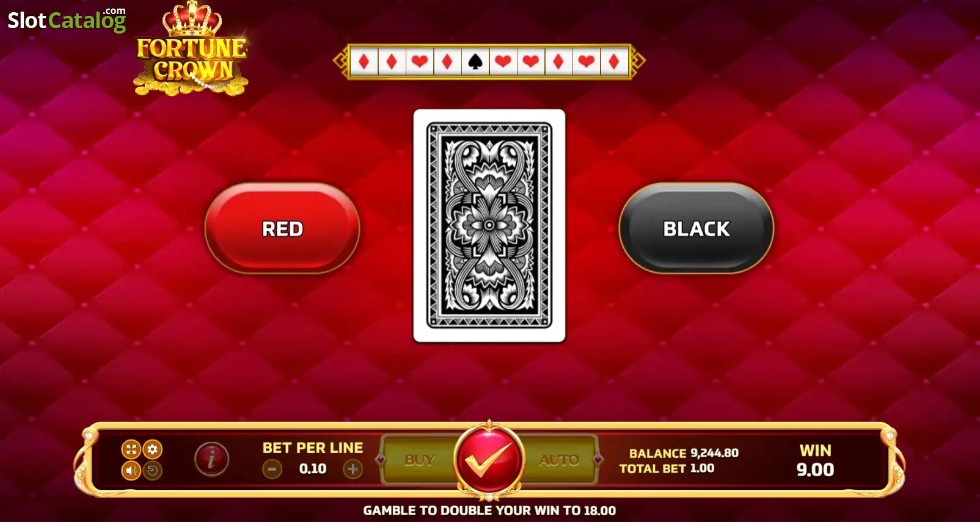Open the red info paytable button
The width and height of the screenshot is (980, 522).
click(211, 459)
